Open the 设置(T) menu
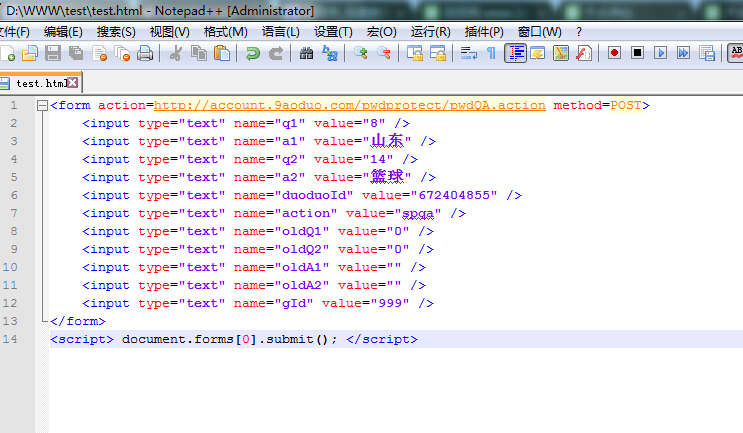This screenshot has width=743, height=433. coord(333,32)
